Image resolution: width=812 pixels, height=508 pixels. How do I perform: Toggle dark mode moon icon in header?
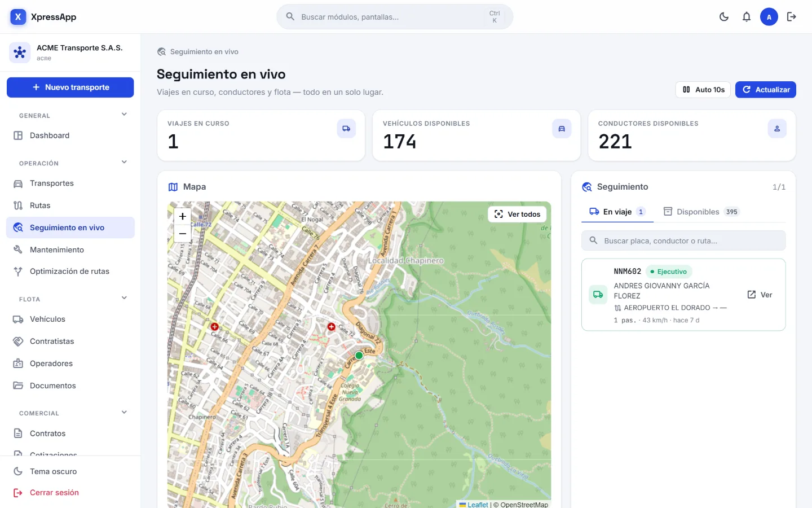pyautogui.click(x=724, y=17)
